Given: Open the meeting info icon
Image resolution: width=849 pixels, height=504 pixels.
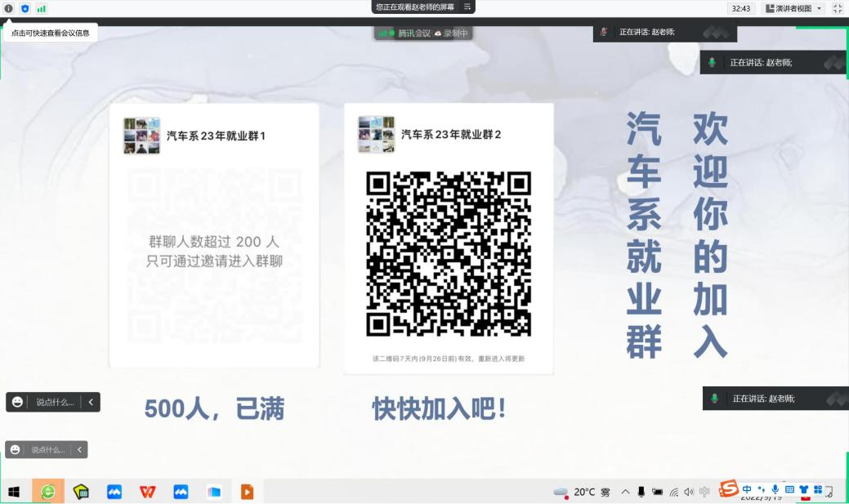Looking at the screenshot, I should point(9,8).
